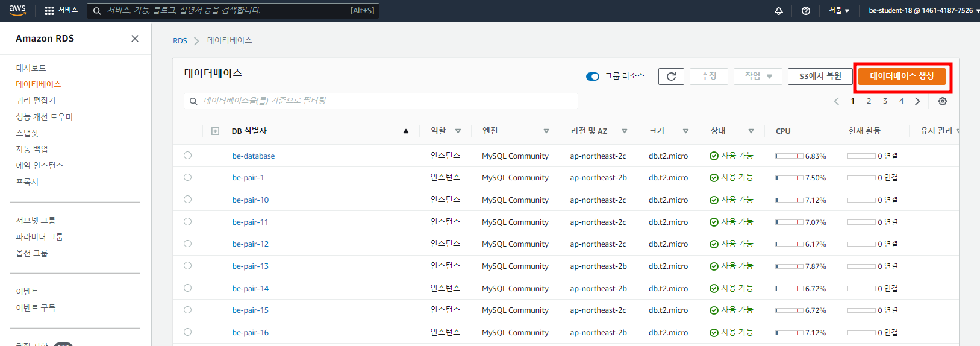This screenshot has height=346, width=980.
Task: Sort by 엔진 column arrow
Action: coord(546,131)
